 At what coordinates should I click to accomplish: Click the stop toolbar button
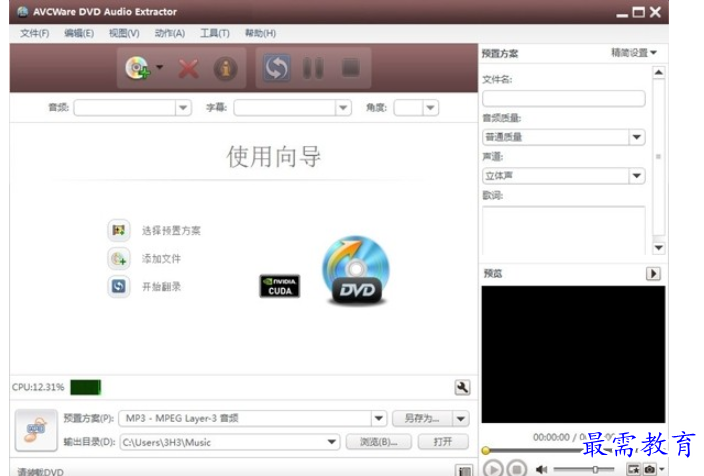(x=351, y=68)
